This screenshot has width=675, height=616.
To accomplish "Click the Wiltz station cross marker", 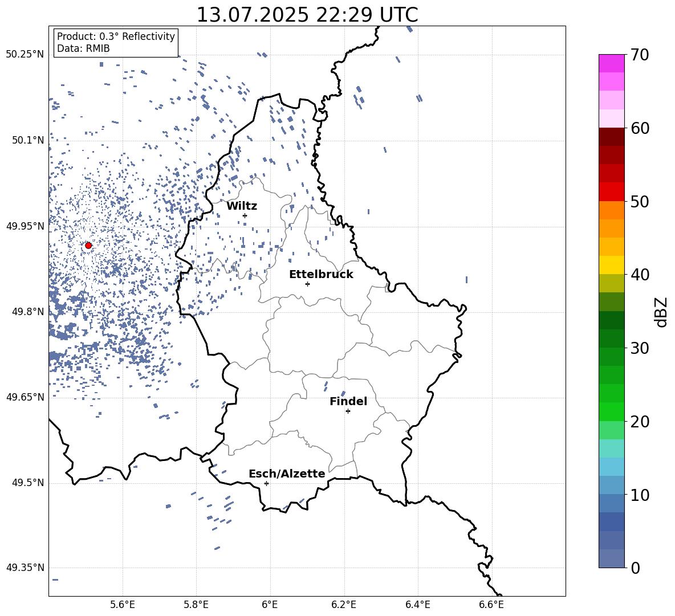I will [245, 215].
